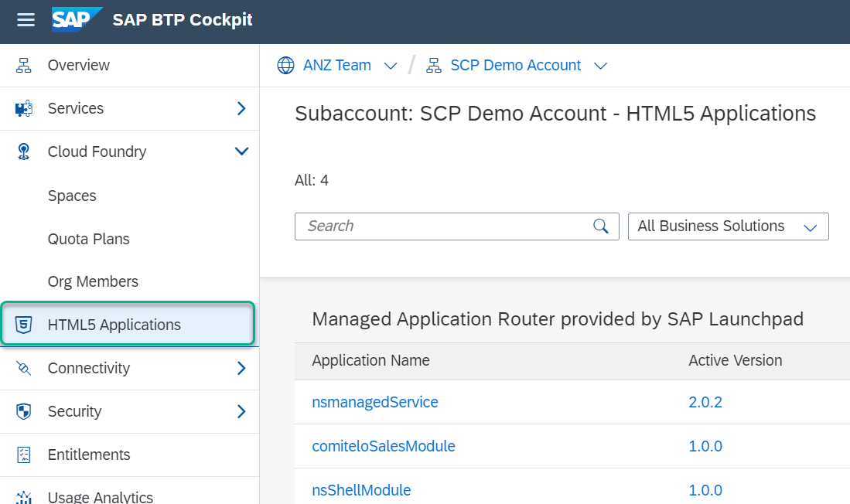Viewport: 850px width, 504px height.
Task: Click the Security shield icon
Action: [x=23, y=411]
